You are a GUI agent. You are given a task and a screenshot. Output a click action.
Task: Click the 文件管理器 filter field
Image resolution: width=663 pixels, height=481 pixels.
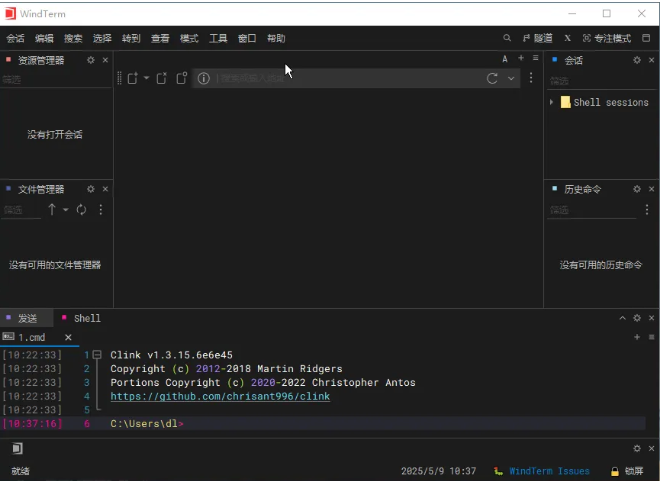(21, 210)
